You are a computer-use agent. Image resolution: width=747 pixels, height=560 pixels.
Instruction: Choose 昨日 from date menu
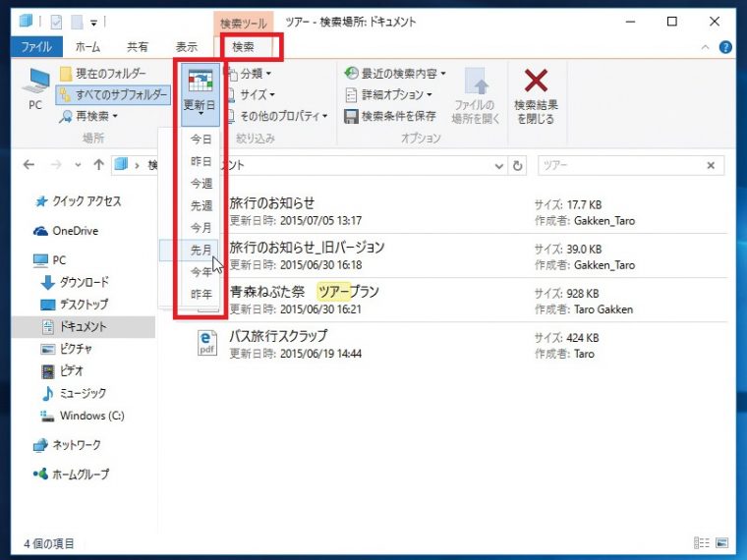201,161
